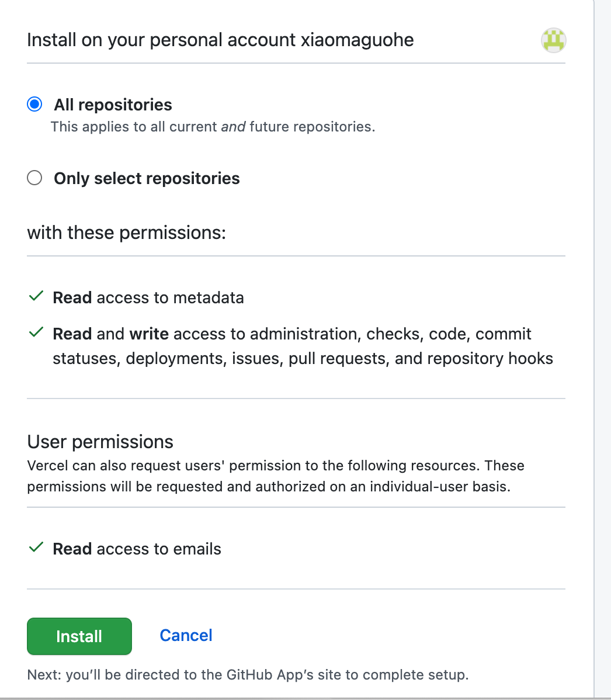Click the Install on your personal account heading

(x=220, y=40)
